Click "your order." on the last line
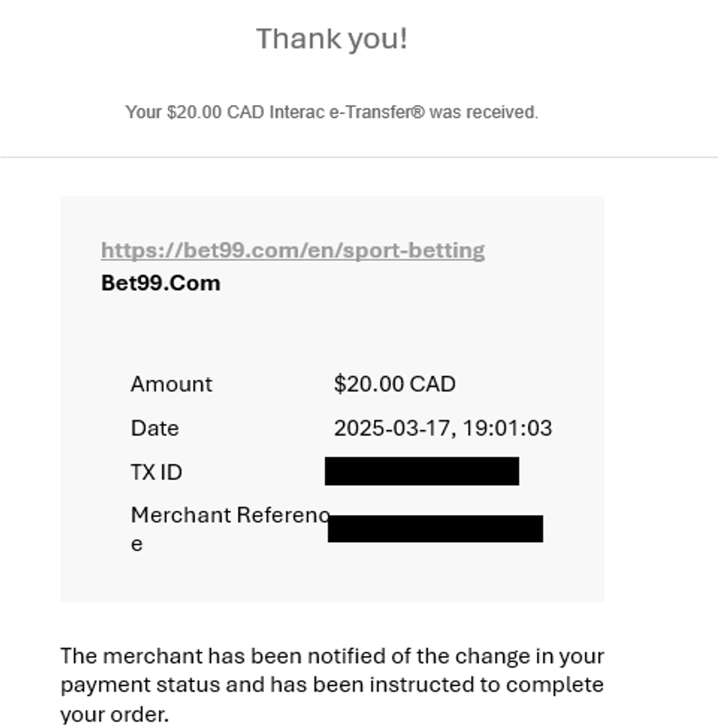The image size is (718, 728). (115, 714)
